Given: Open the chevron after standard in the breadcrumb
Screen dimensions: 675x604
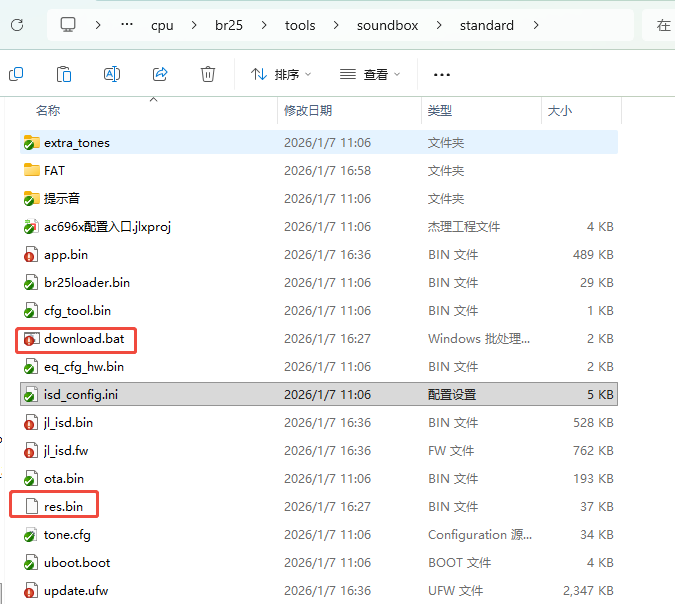Looking at the screenshot, I should pos(536,25).
